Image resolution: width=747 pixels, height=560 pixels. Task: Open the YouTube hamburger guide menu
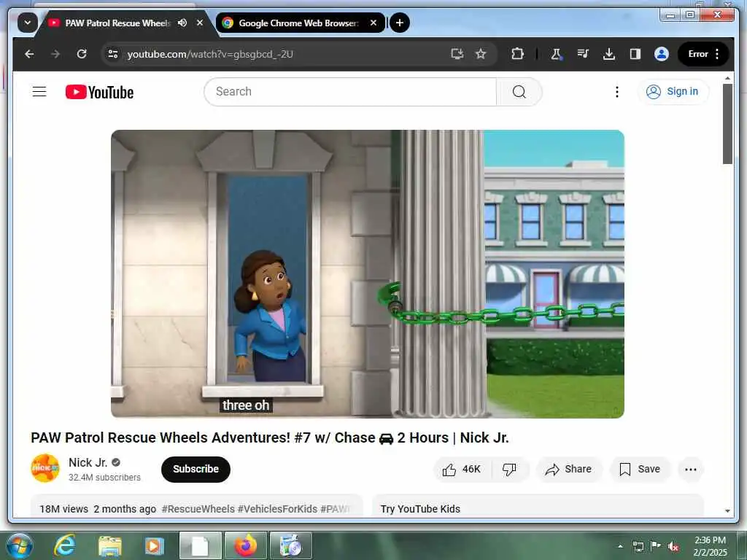[39, 91]
